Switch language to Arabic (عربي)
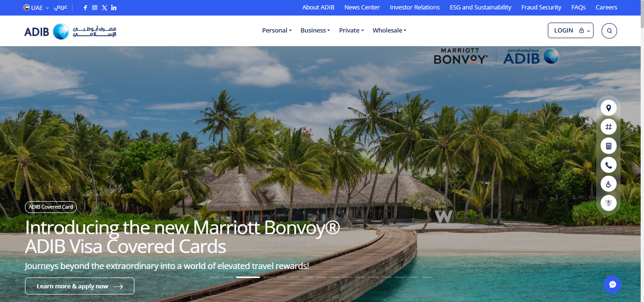The image size is (644, 302). click(x=60, y=8)
